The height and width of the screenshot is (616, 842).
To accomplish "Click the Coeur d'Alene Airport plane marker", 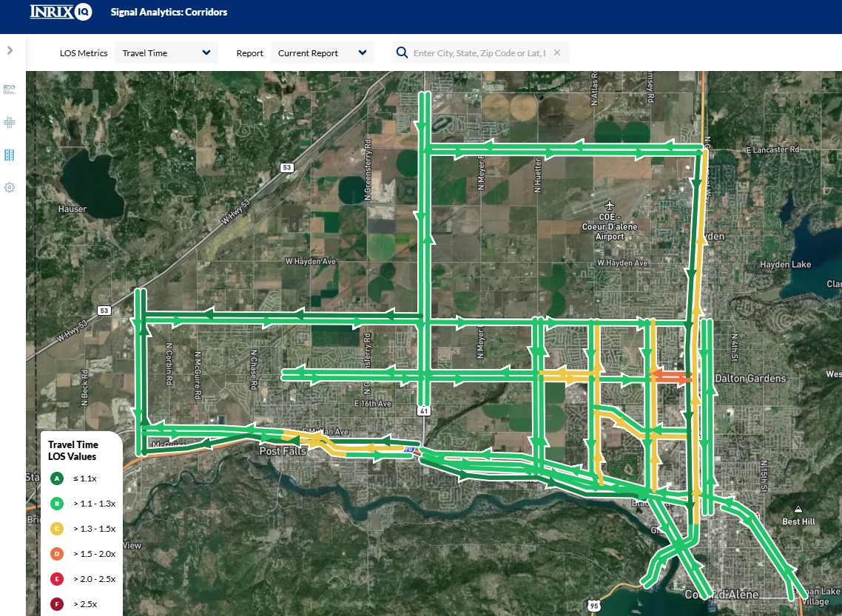I will click(x=610, y=205).
